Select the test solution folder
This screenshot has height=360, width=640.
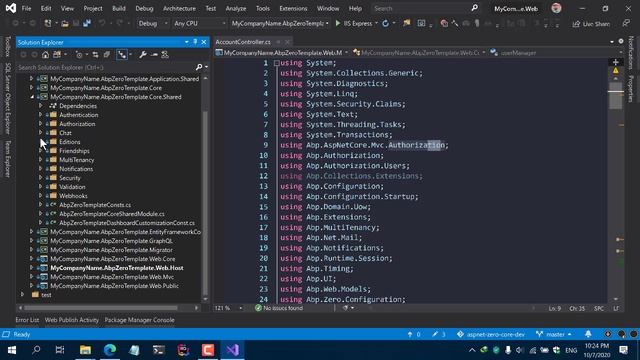46,295
